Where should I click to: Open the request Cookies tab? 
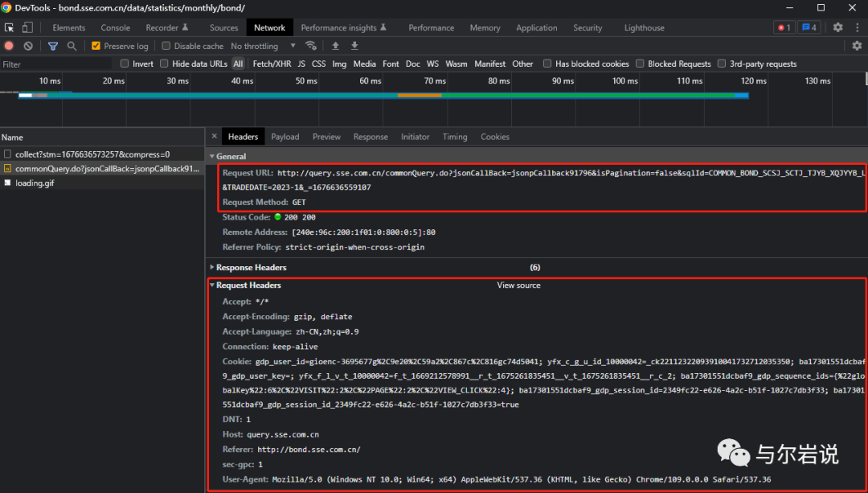coord(495,136)
